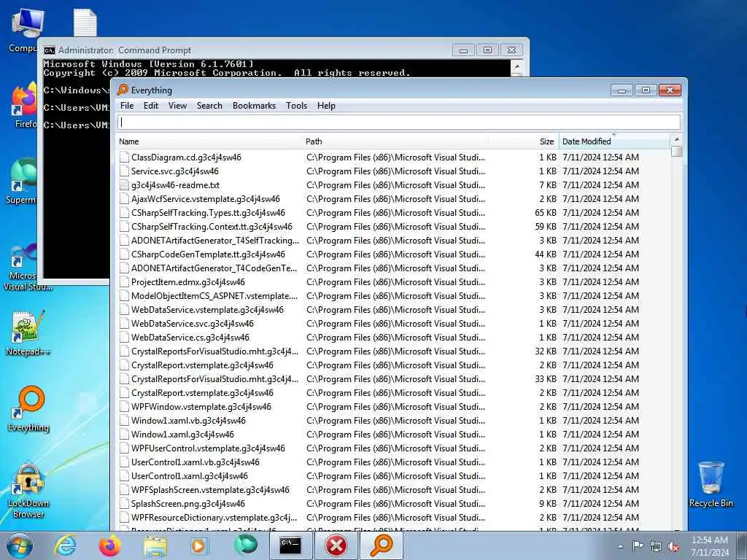Select icon of CSharpSelfTracking.Types.tt.g3c4j4sw46
The image size is (747, 560).
click(x=124, y=212)
